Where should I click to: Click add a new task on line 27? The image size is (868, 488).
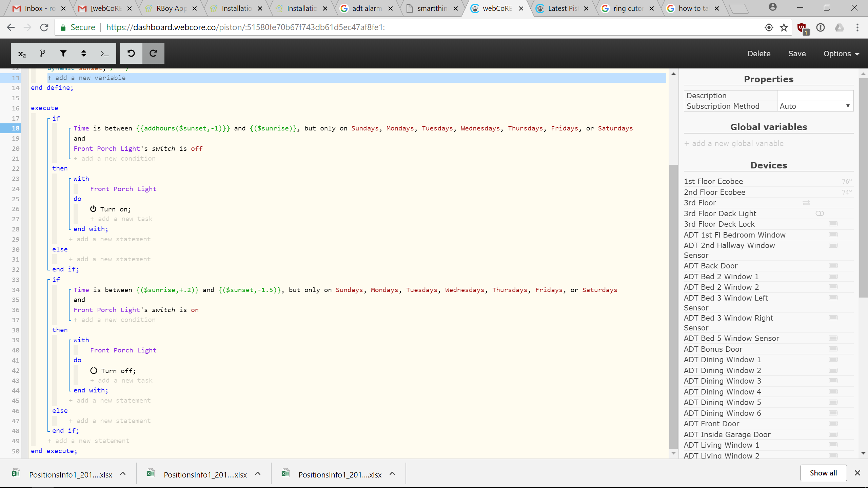point(121,219)
